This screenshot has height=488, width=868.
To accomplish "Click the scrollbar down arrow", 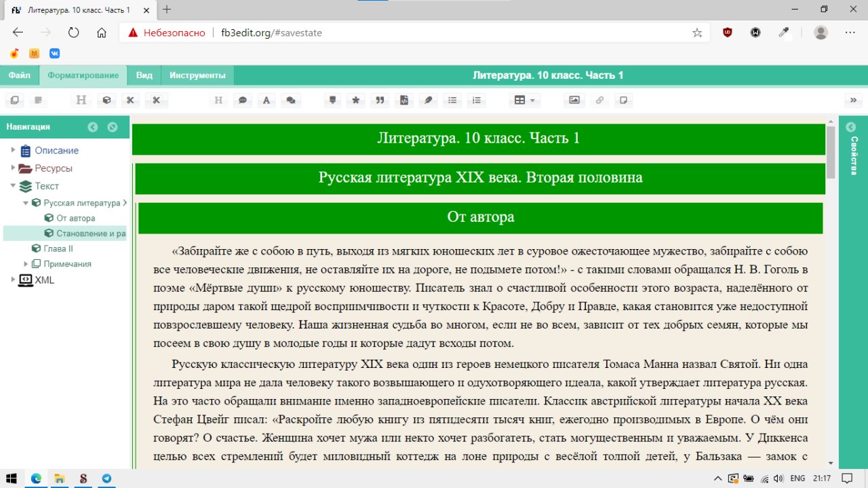I will pyautogui.click(x=831, y=462).
